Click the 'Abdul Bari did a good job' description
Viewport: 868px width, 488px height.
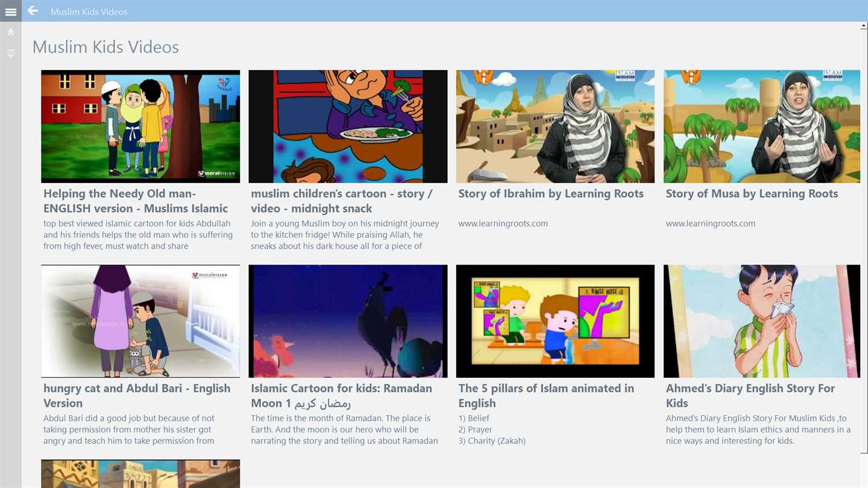129,430
